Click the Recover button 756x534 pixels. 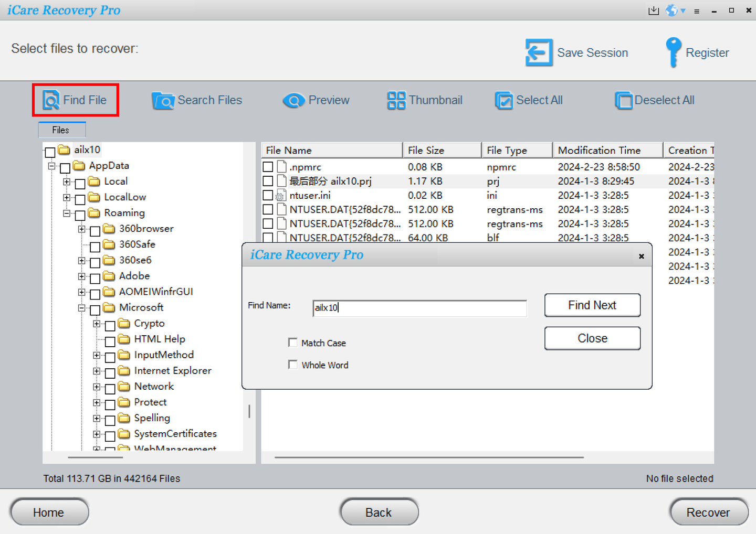[x=709, y=512]
